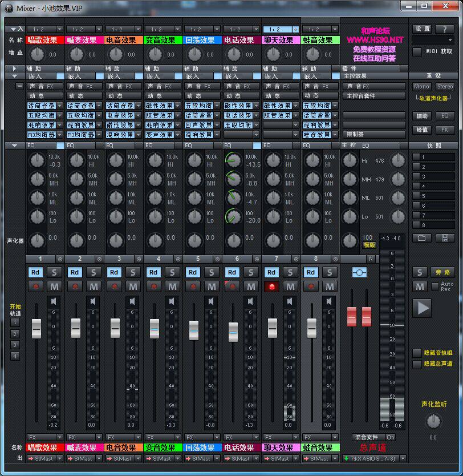
Task: Click channel 2 panner knob at EQ bottom
Action: (76, 240)
